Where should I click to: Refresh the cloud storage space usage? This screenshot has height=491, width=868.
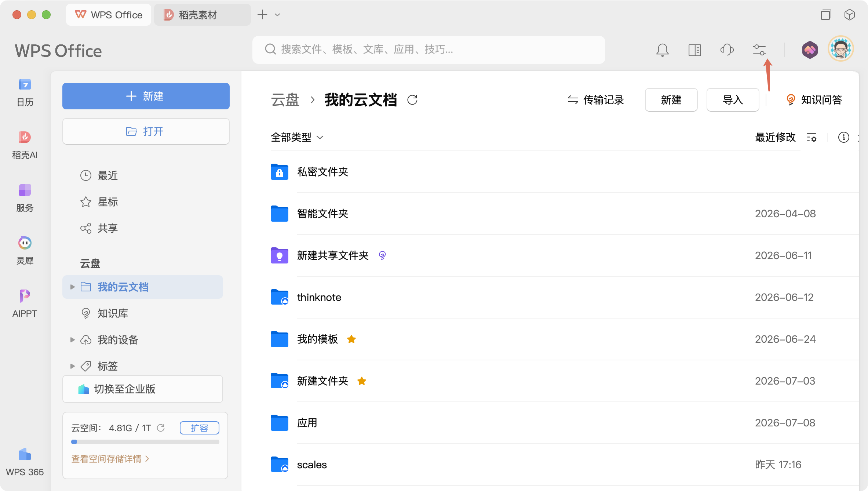(161, 428)
